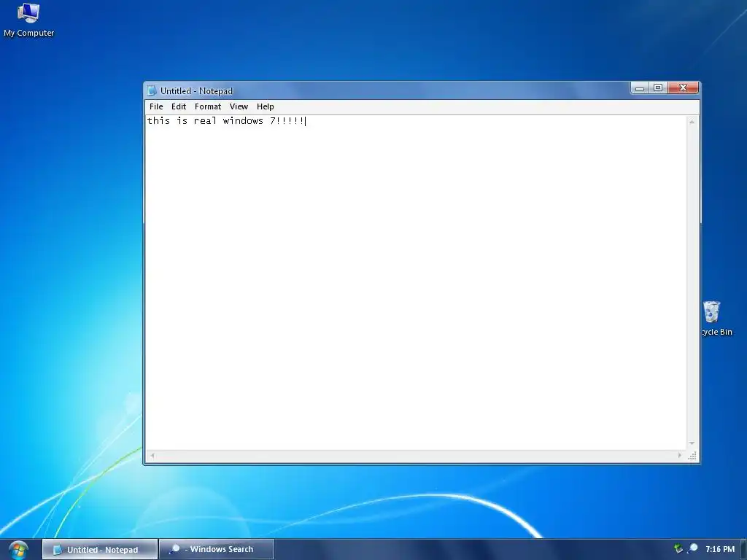This screenshot has height=560, width=747.
Task: Open the Help menu in Notepad
Action: click(266, 106)
